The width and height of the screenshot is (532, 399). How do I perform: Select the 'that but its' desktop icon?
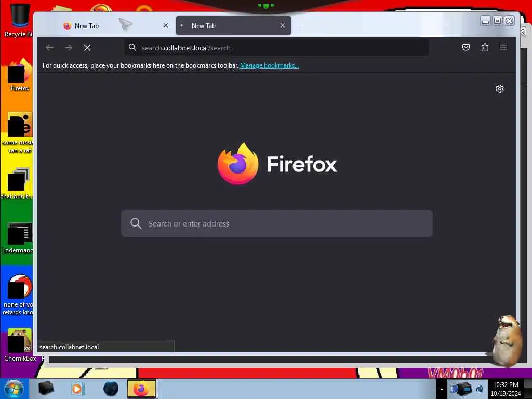click(18, 183)
